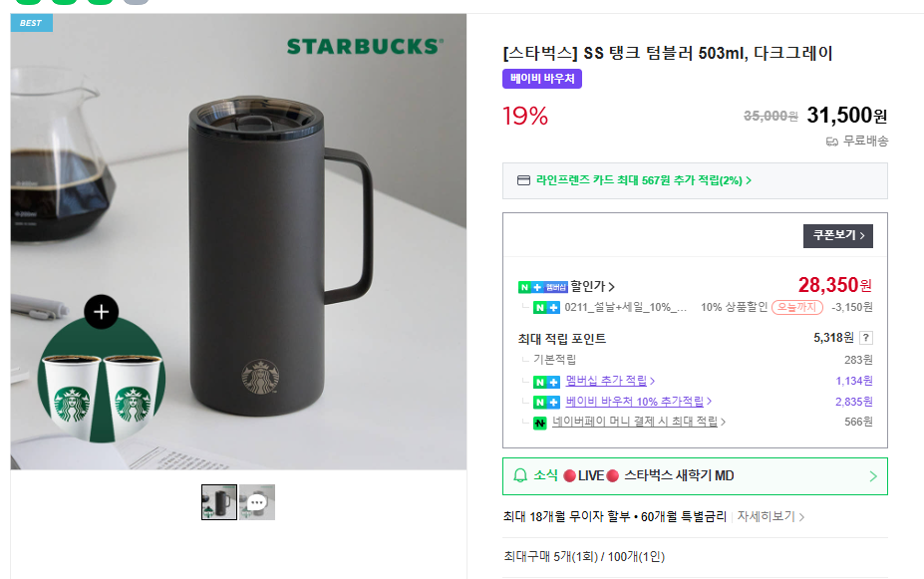Image resolution: width=924 pixels, height=579 pixels.
Task: Click the Naver Pay N icon by 네이버페이 머니
Action: (x=539, y=423)
